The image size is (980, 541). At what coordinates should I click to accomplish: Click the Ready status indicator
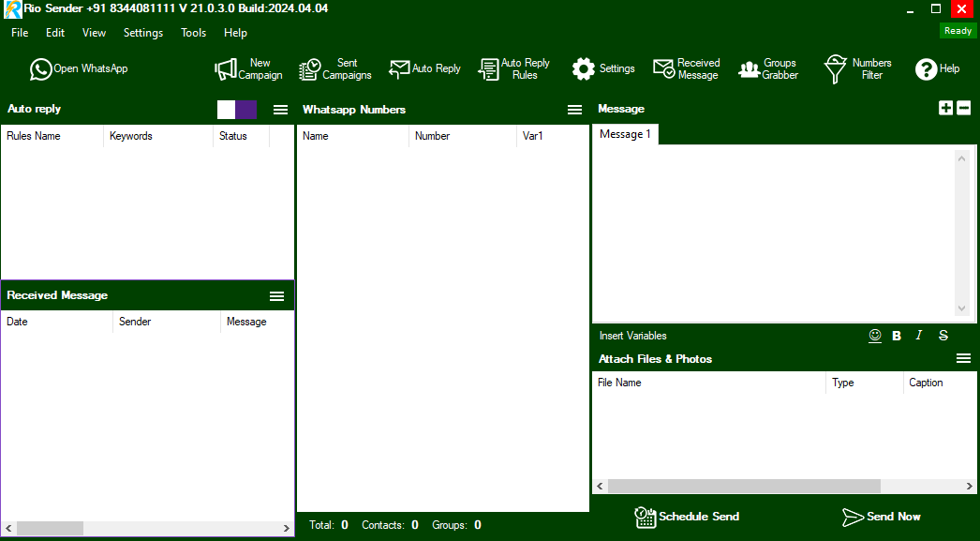(x=958, y=31)
